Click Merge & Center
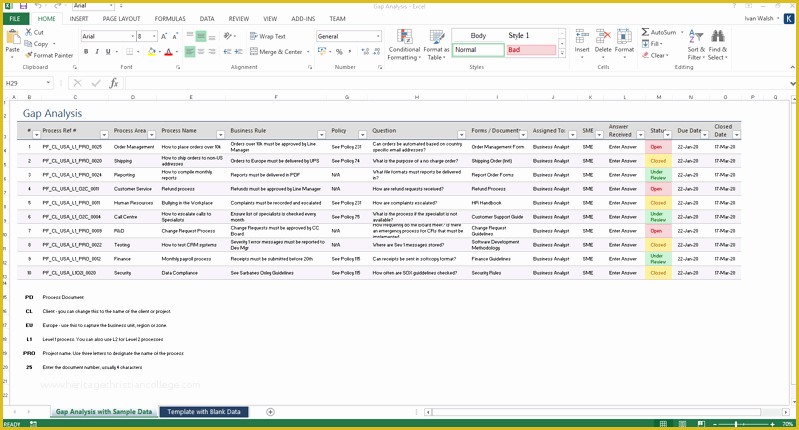799x430 pixels. tap(276, 52)
